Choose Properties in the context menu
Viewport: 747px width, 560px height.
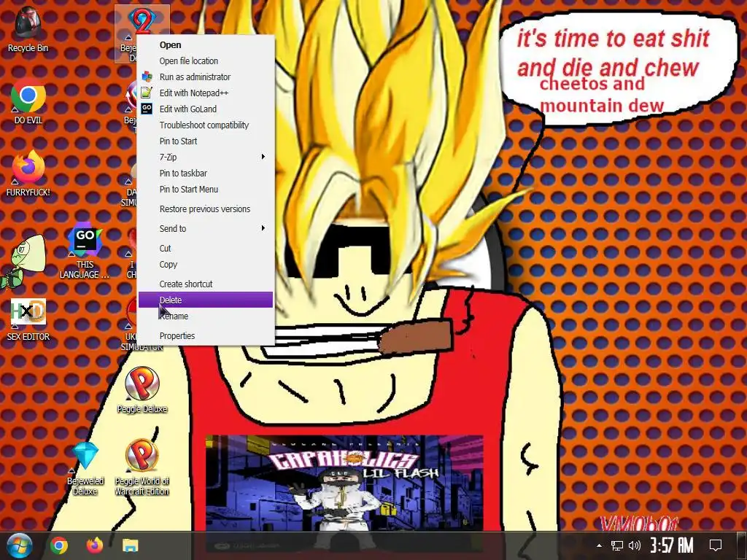pos(205,335)
